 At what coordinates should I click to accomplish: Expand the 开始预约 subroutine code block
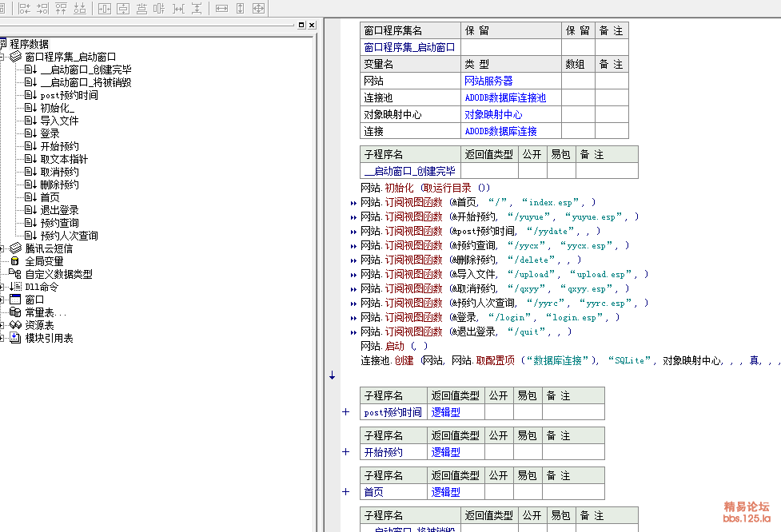tap(345, 452)
